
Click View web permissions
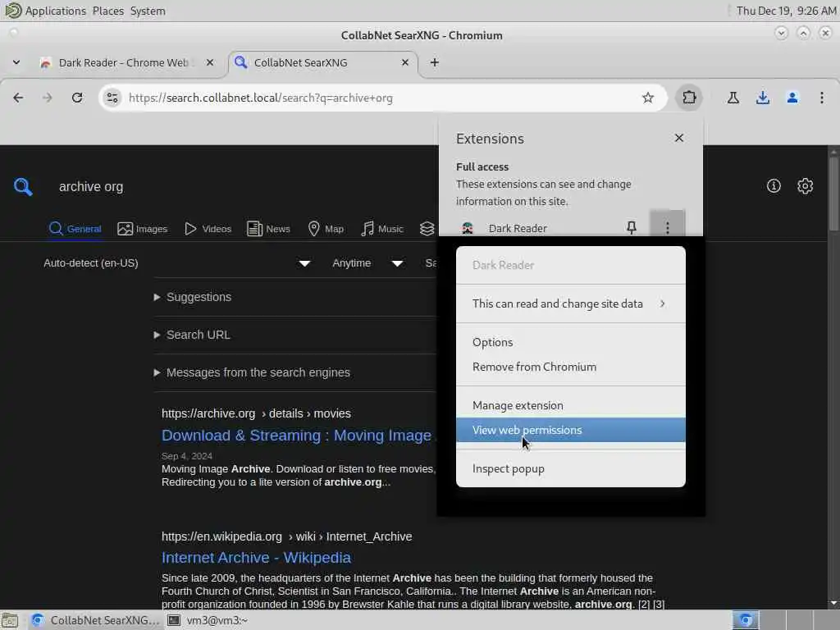point(571,430)
